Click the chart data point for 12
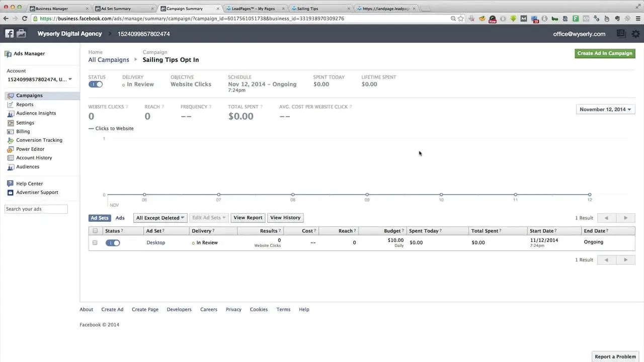The image size is (644, 362). [590, 195]
